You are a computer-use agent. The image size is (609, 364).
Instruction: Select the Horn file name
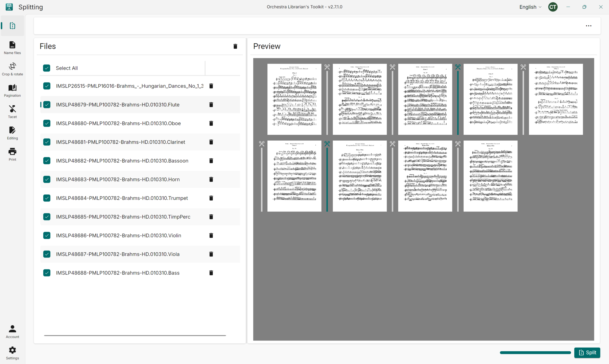coord(118,179)
